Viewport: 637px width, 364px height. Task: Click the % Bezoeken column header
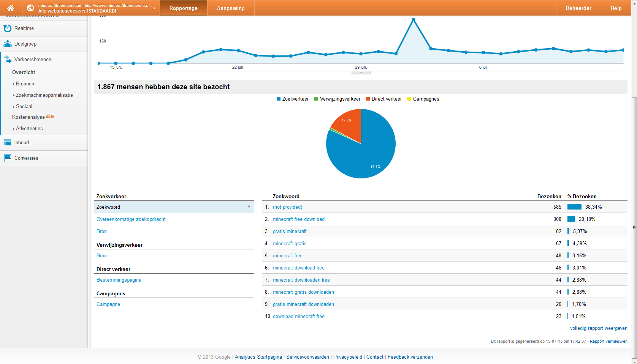click(582, 196)
